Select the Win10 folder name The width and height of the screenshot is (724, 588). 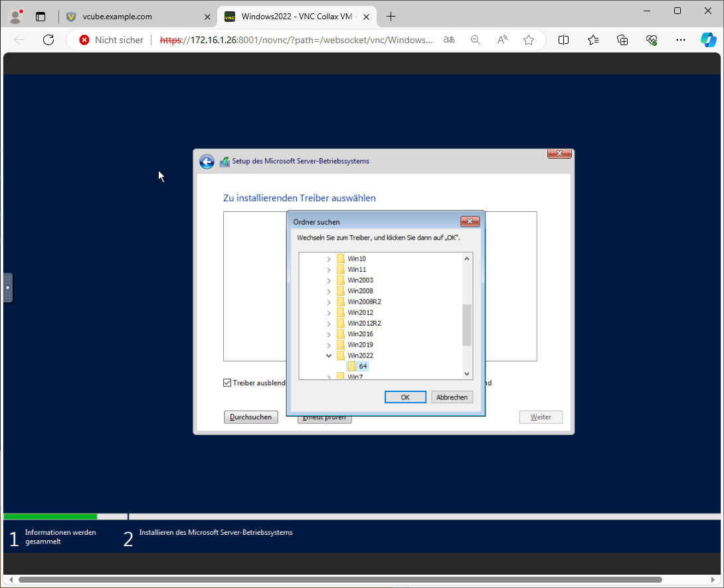tap(357, 259)
